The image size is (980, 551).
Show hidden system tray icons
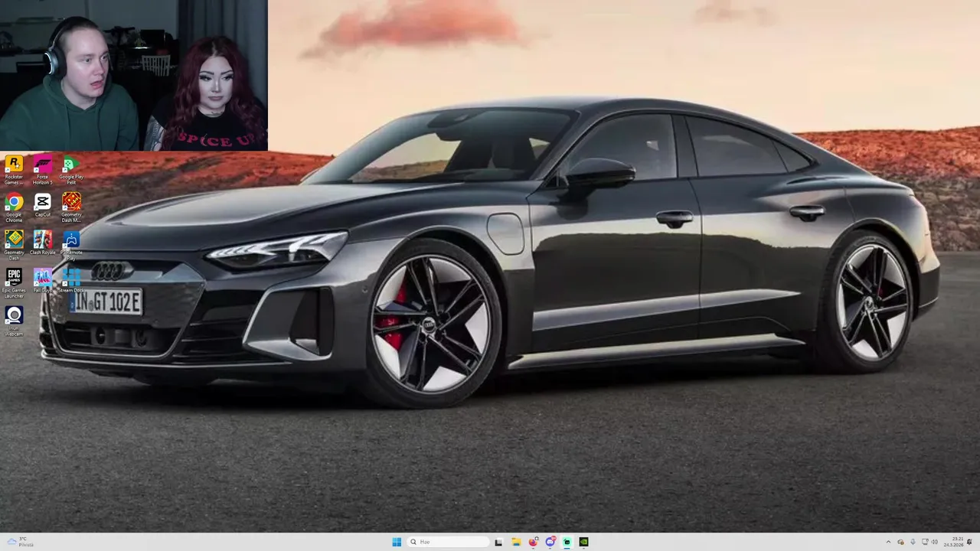(x=888, y=542)
